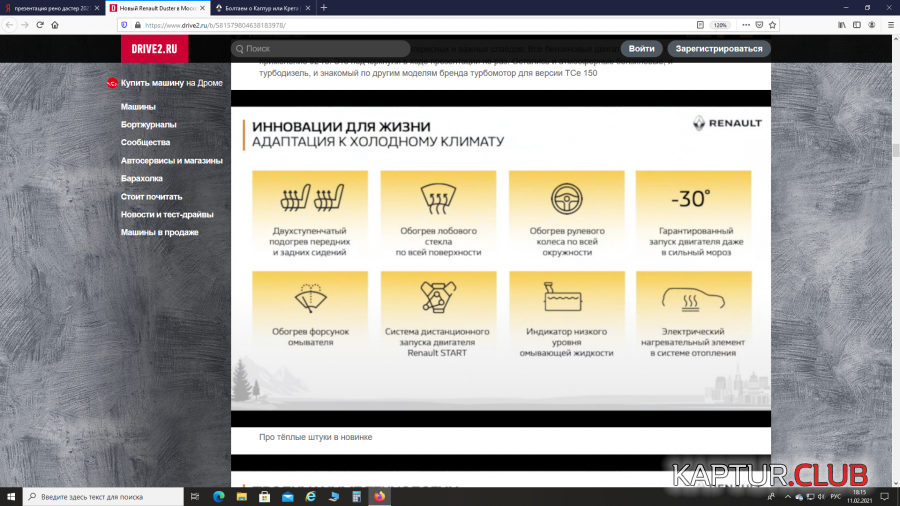Switch to 'Болтаем о Каптур или Крета' tab

262,8
